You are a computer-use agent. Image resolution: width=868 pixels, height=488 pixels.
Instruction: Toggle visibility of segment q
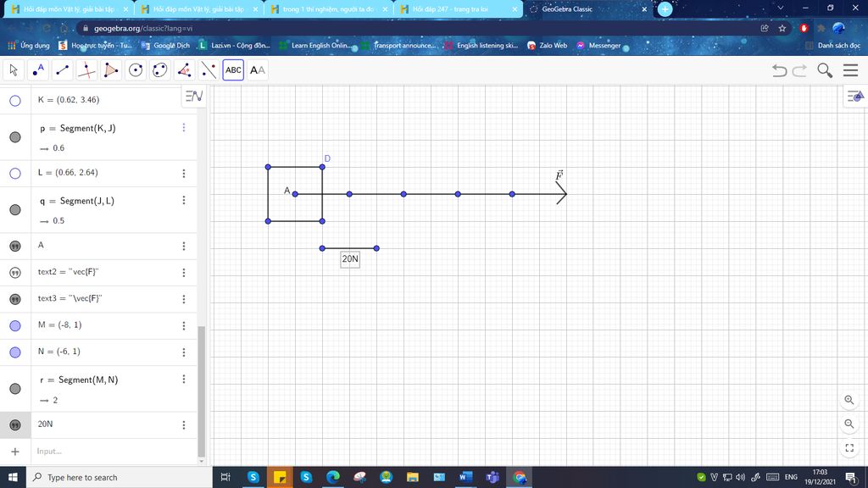(15, 210)
